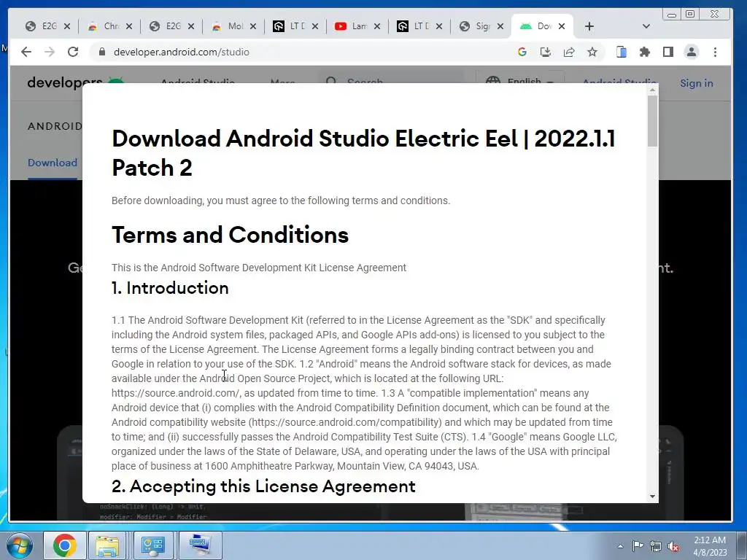747x560 pixels.
Task: Switch to the second E2G tab
Action: [171, 26]
